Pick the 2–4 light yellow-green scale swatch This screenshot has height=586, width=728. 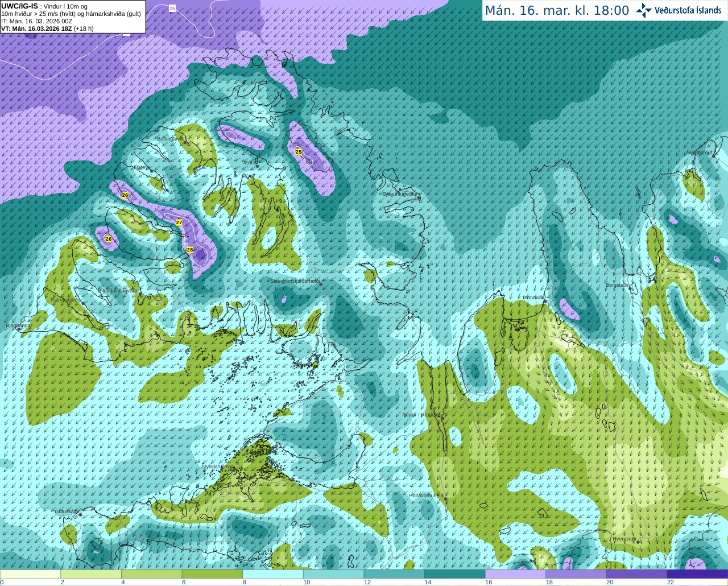click(91, 574)
